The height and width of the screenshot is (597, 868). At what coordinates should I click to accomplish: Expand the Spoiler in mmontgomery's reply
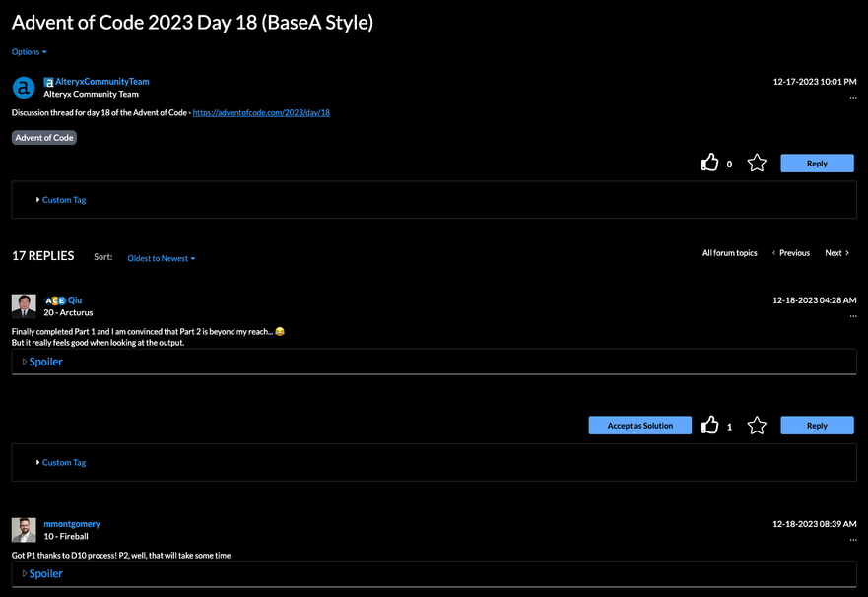[42, 574]
